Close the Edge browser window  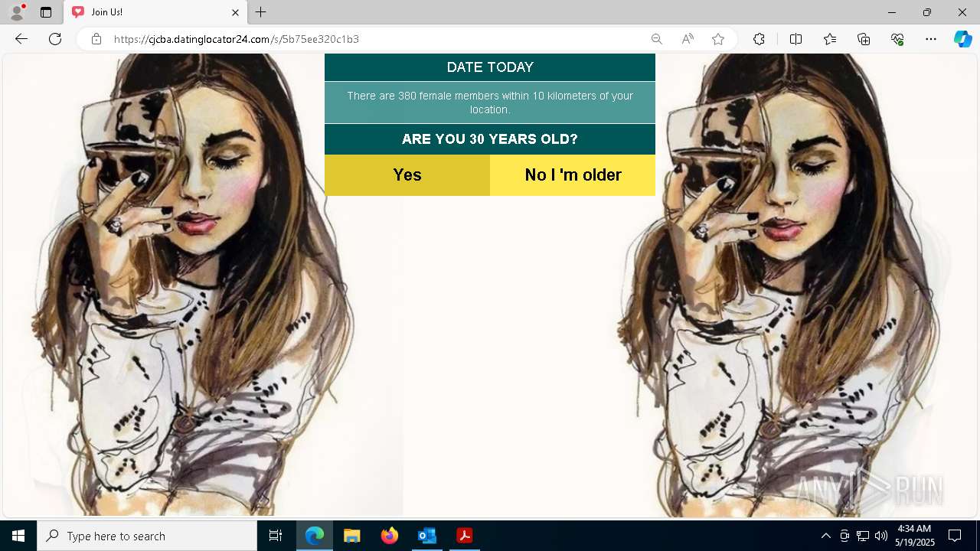(962, 12)
